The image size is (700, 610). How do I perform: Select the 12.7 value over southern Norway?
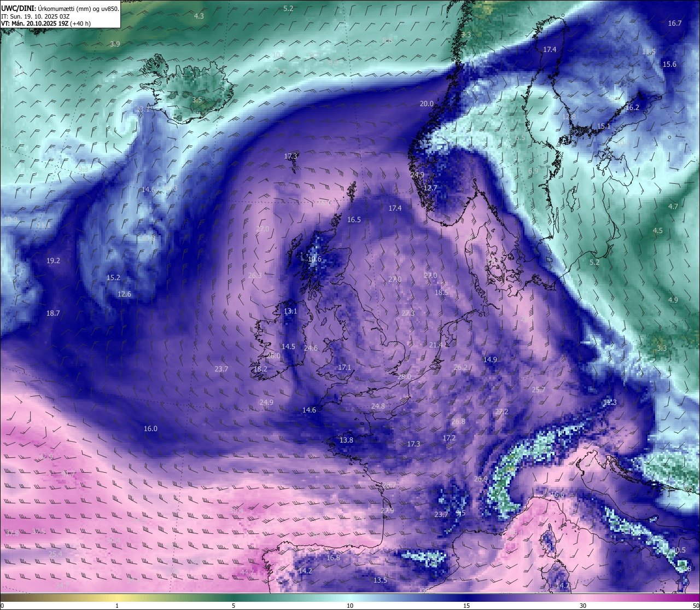430,188
